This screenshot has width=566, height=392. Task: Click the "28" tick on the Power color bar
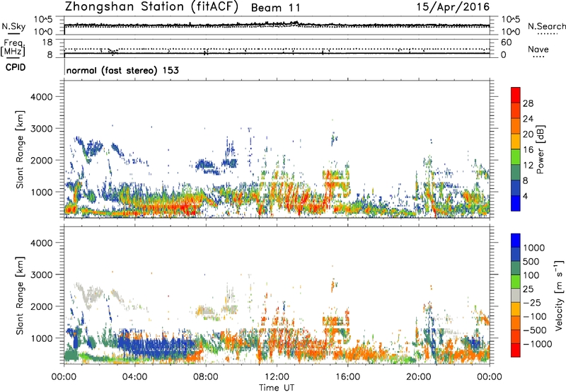528,103
